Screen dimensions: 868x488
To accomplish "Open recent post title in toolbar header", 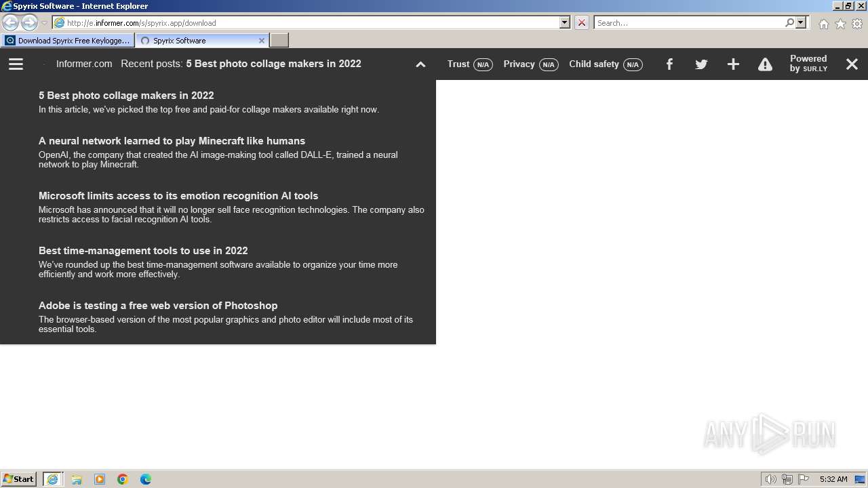I will point(273,64).
